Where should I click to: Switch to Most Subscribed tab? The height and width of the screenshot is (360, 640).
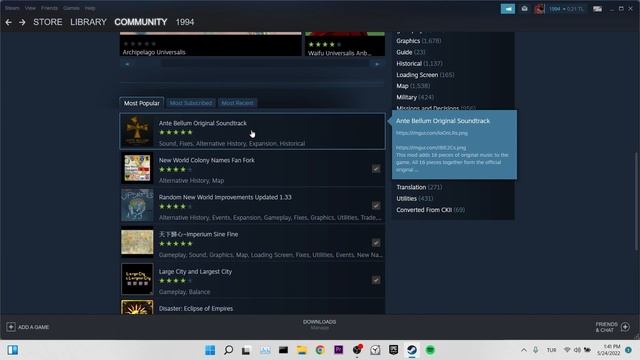[191, 103]
